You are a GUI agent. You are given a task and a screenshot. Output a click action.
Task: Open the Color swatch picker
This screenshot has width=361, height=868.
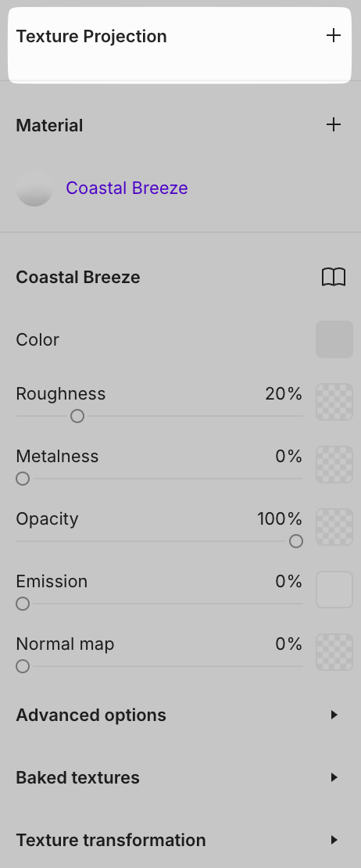(x=334, y=339)
